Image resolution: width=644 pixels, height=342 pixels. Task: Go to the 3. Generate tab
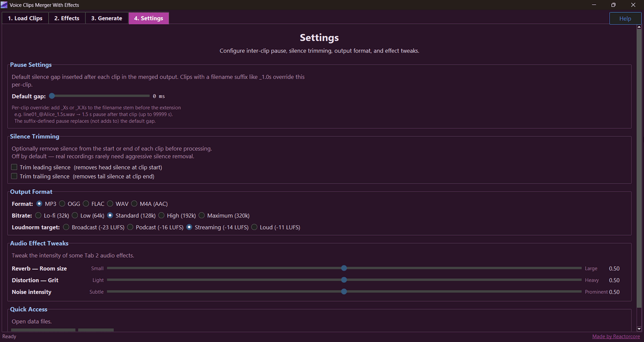click(x=107, y=18)
